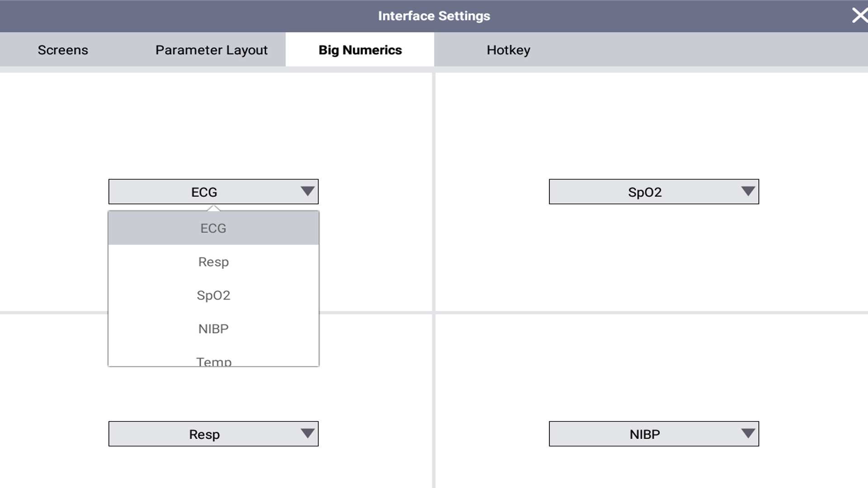868x488 pixels.
Task: Click the SpO2 dropdown arrow icon
Action: pos(748,191)
